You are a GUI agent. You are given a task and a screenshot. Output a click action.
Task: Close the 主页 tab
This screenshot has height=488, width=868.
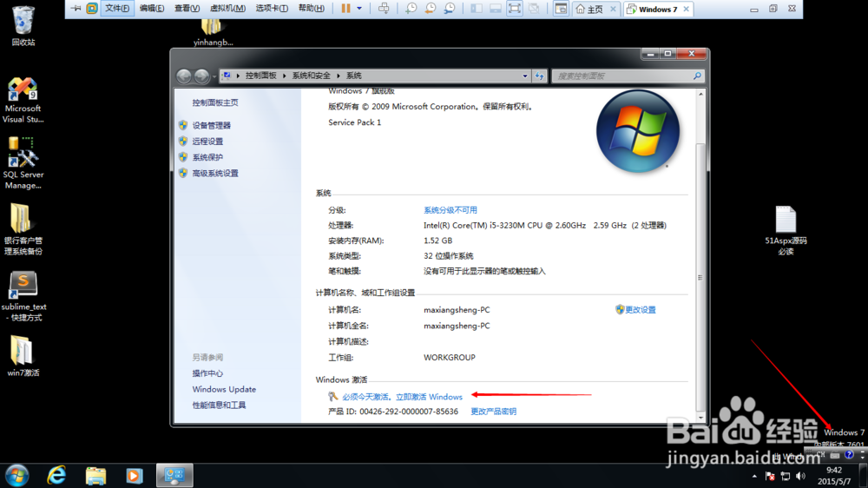(613, 9)
